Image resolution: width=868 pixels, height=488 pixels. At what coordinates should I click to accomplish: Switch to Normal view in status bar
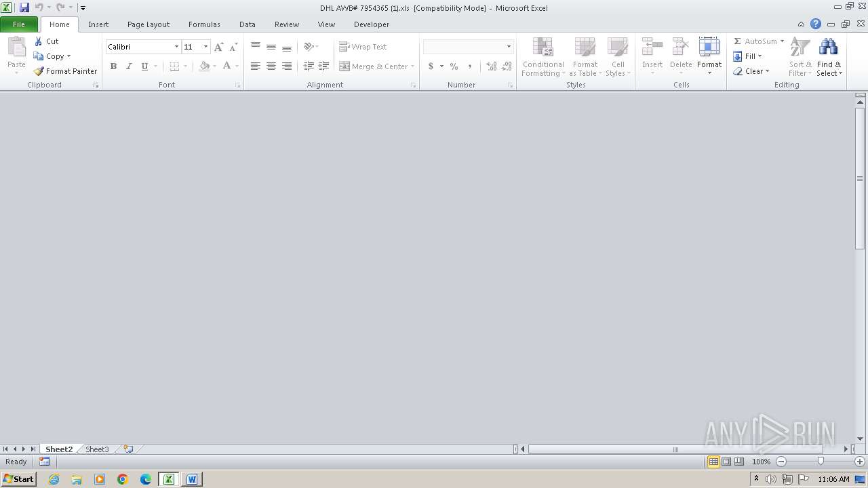click(x=713, y=462)
